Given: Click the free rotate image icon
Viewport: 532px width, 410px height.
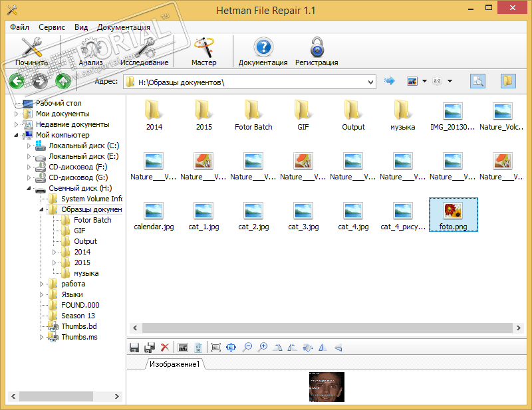Looking at the screenshot, I should [308, 348].
